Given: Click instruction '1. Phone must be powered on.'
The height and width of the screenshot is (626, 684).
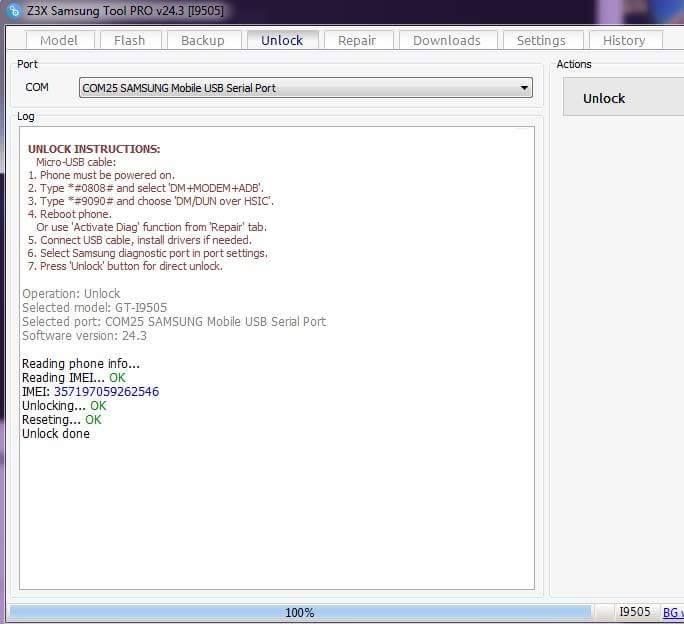Looking at the screenshot, I should [x=101, y=175].
